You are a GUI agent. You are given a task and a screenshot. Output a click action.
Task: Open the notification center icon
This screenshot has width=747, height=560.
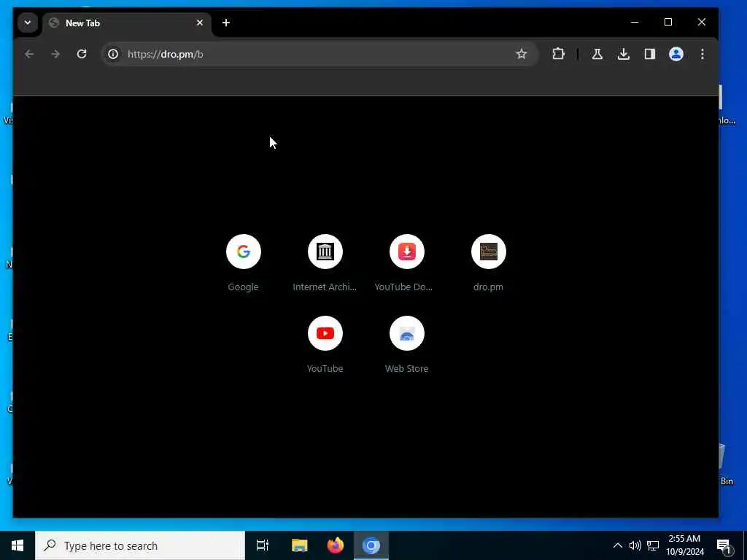click(x=724, y=546)
